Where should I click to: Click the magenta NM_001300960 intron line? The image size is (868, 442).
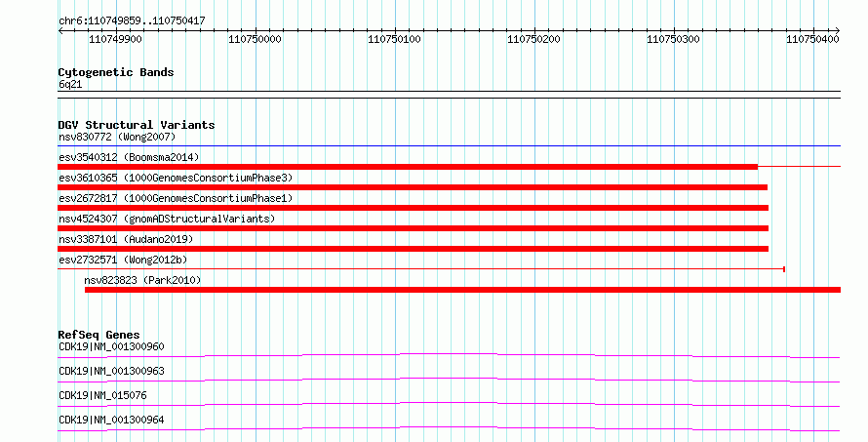pos(449,355)
